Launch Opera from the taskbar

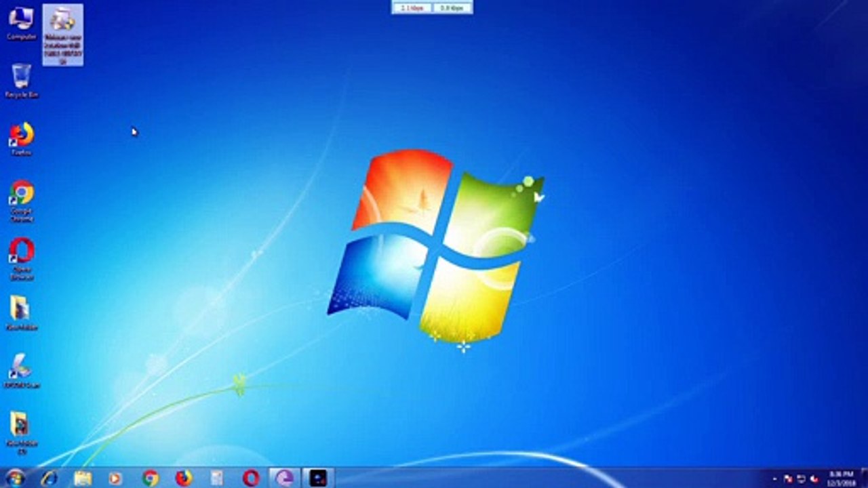[x=251, y=478]
